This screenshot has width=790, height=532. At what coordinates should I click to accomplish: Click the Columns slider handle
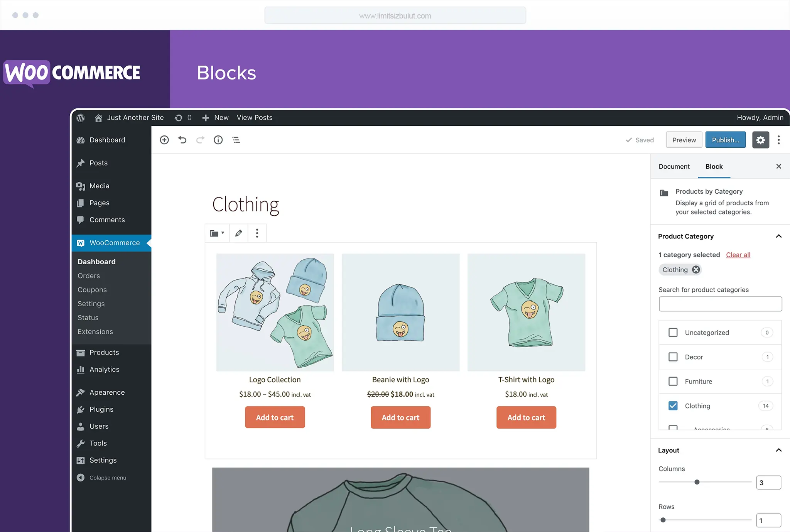pyautogui.click(x=697, y=482)
